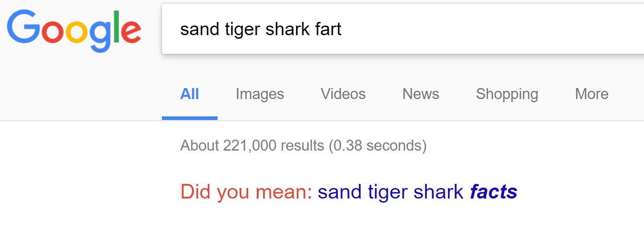The width and height of the screenshot is (644, 225).
Task: Select the All results tab
Action: 190,94
